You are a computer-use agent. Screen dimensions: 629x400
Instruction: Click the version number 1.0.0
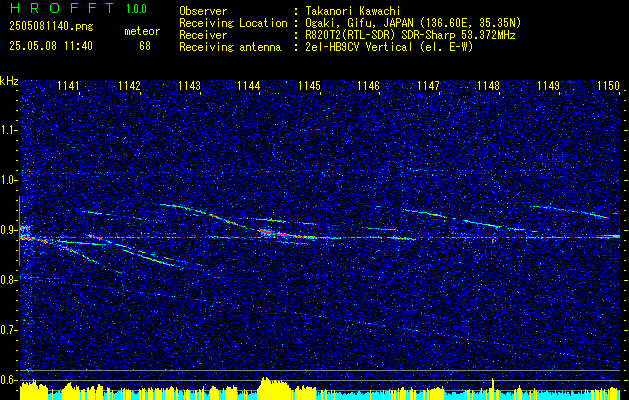click(136, 9)
